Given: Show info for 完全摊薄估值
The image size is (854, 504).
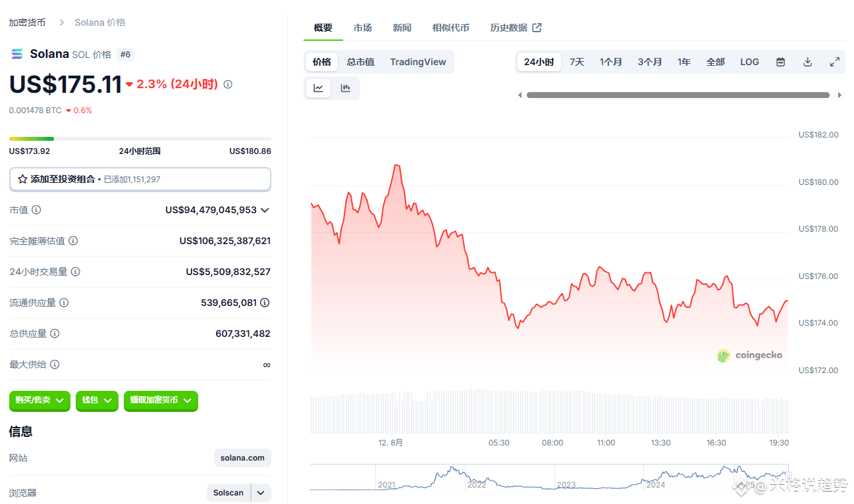Looking at the screenshot, I should point(73,241).
